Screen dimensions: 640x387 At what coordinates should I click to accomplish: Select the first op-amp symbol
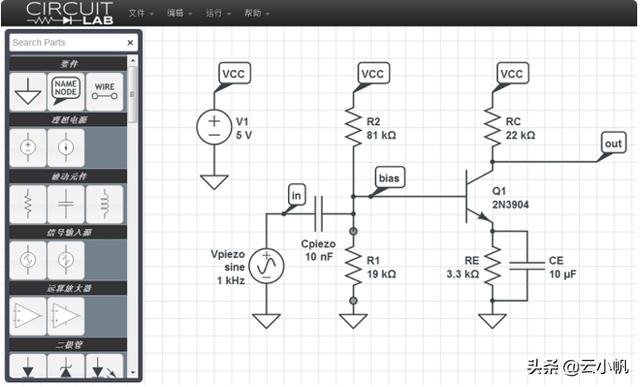click(28, 316)
